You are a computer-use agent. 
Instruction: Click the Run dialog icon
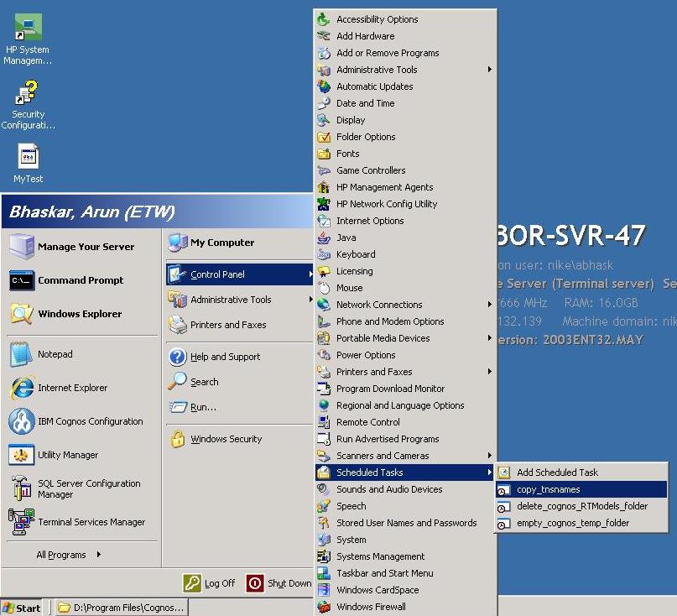click(178, 407)
